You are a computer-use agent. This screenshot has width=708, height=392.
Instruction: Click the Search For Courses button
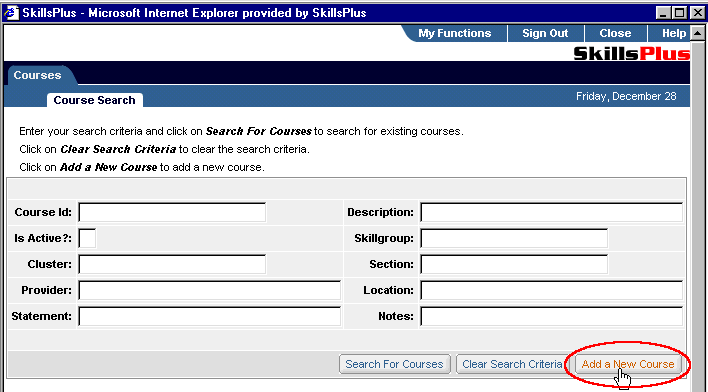[x=395, y=364]
